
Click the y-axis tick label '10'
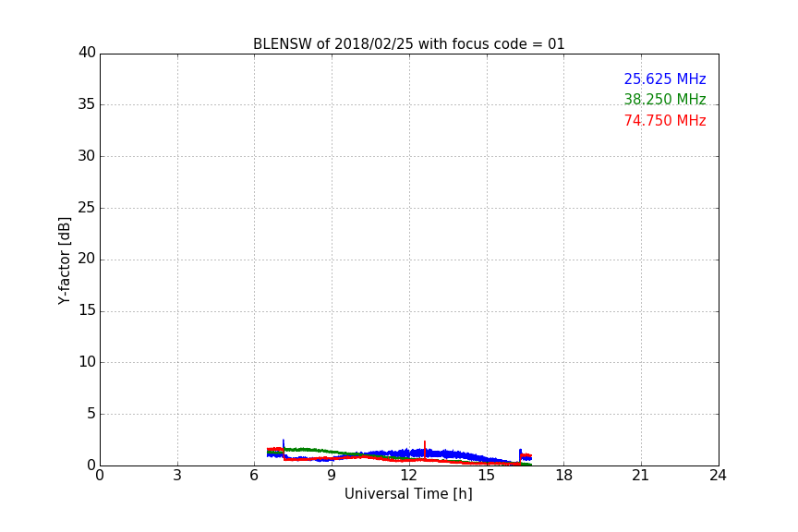[87, 362]
